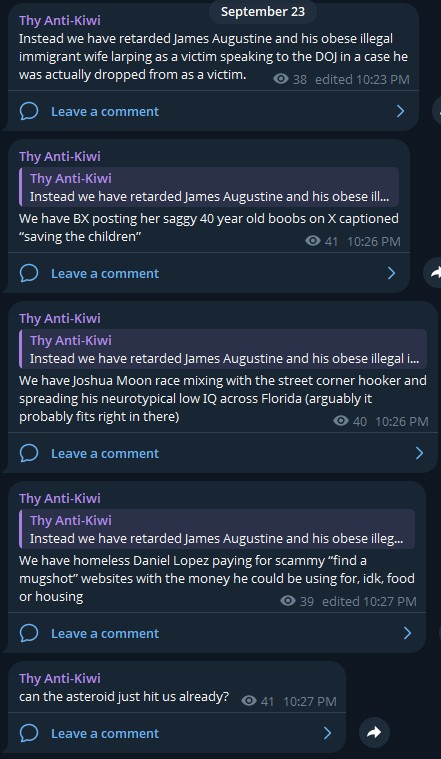Open comments chevron on the BX post
441x759 pixels.
click(x=392, y=273)
